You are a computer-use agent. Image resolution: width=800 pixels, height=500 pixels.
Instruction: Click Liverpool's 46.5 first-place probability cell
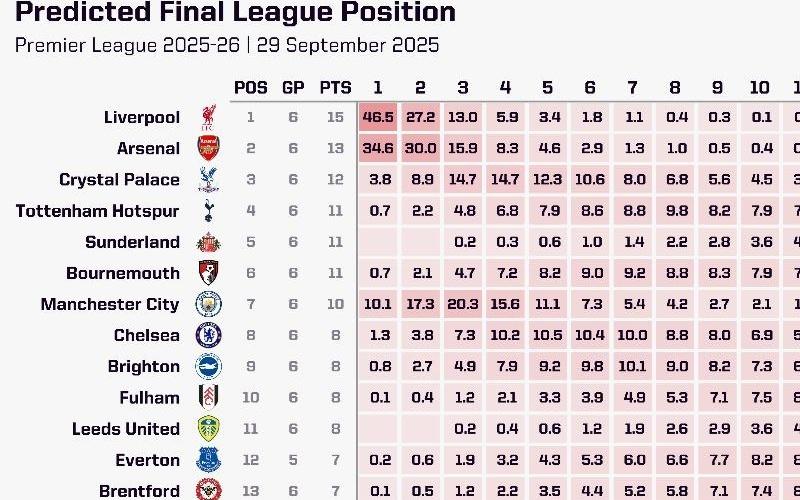(x=378, y=117)
